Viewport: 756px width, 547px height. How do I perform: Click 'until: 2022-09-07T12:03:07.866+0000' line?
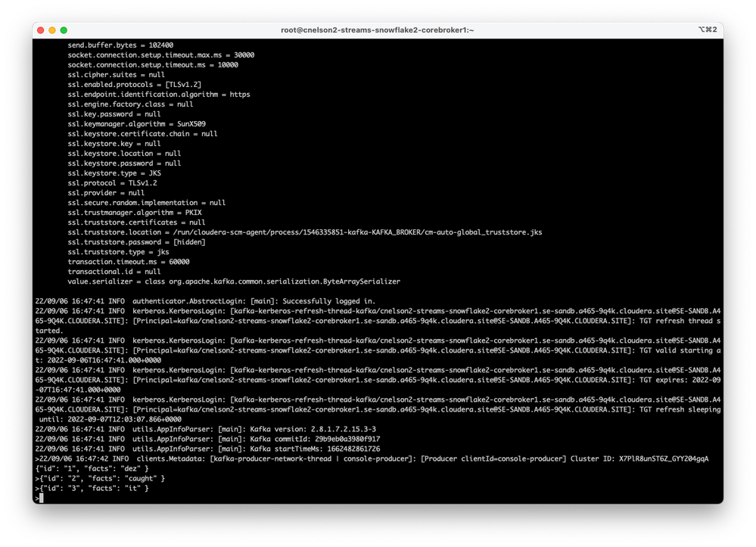tap(110, 419)
